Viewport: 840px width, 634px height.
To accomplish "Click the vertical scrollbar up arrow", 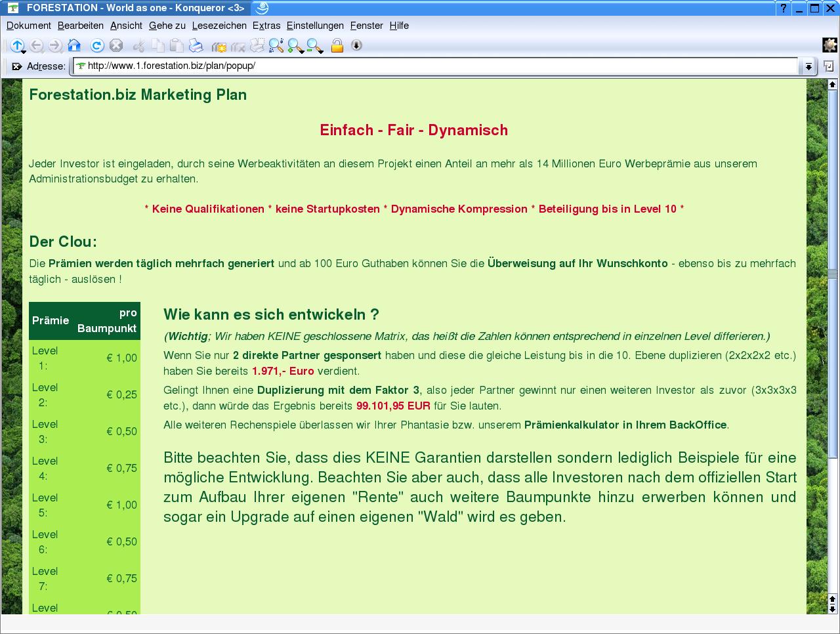I will 833,84.
